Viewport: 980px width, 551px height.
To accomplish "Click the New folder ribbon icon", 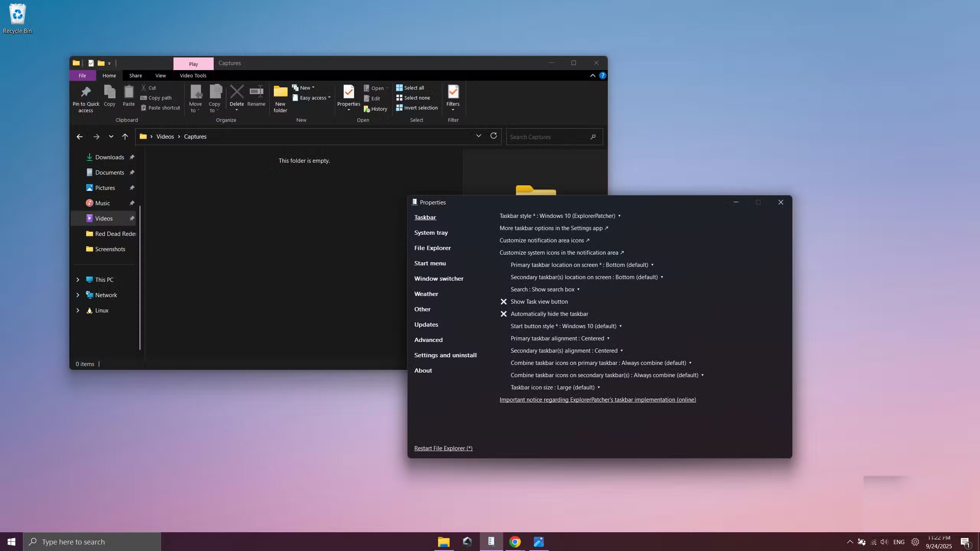I will 280,92.
